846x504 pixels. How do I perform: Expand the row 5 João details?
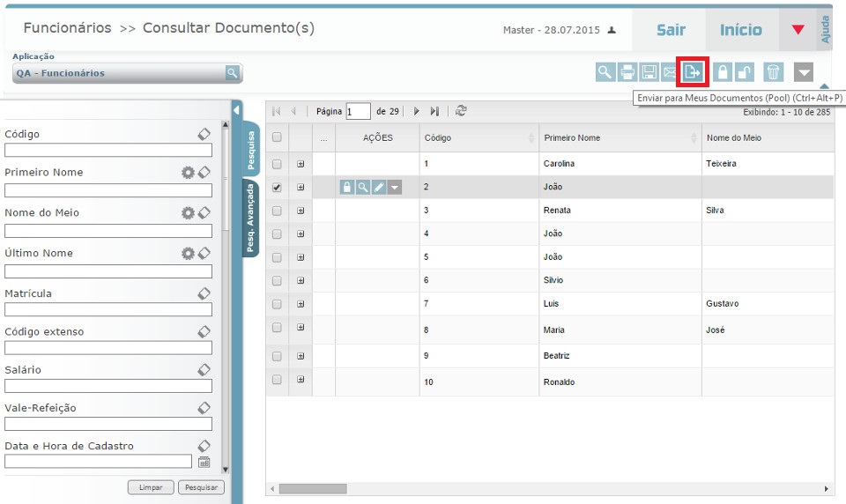click(301, 257)
